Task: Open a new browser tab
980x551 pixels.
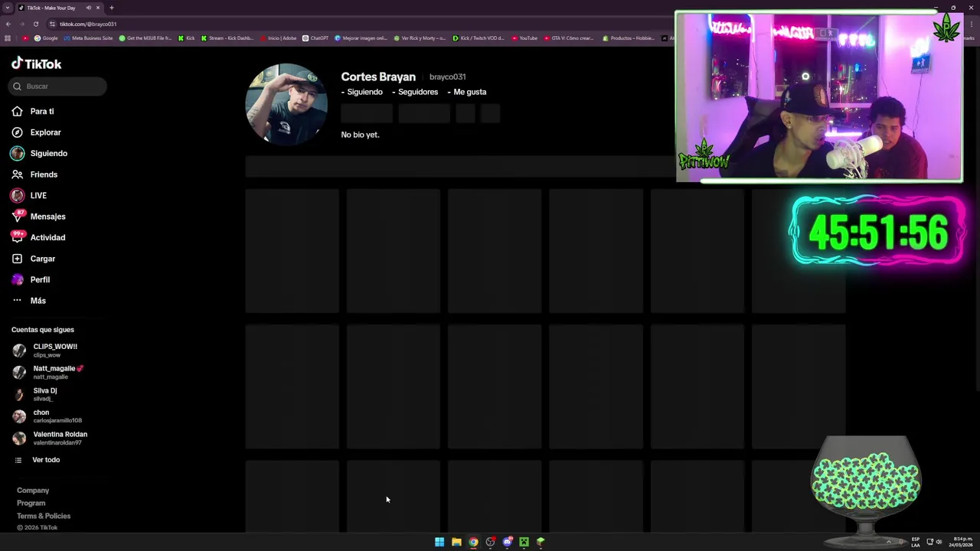Action: pos(112,8)
